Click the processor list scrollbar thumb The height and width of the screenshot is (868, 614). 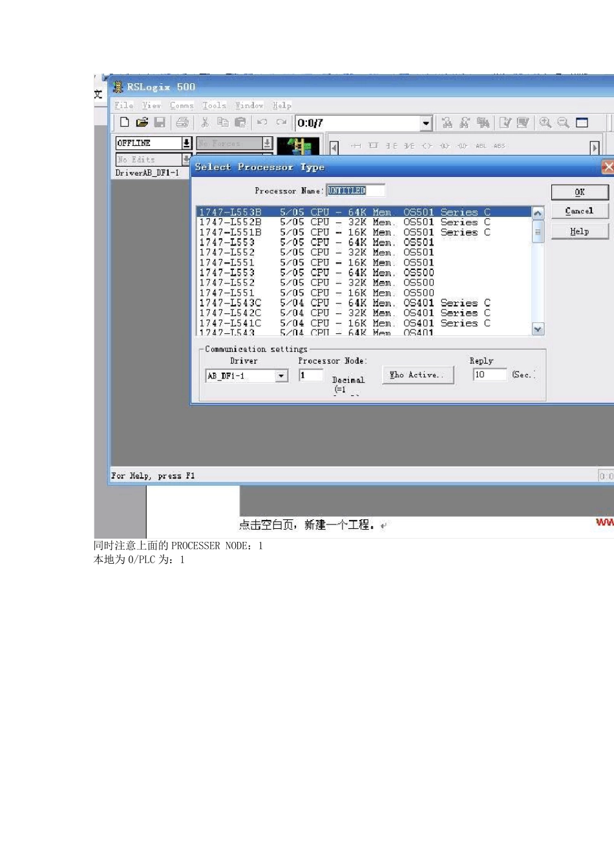[538, 231]
